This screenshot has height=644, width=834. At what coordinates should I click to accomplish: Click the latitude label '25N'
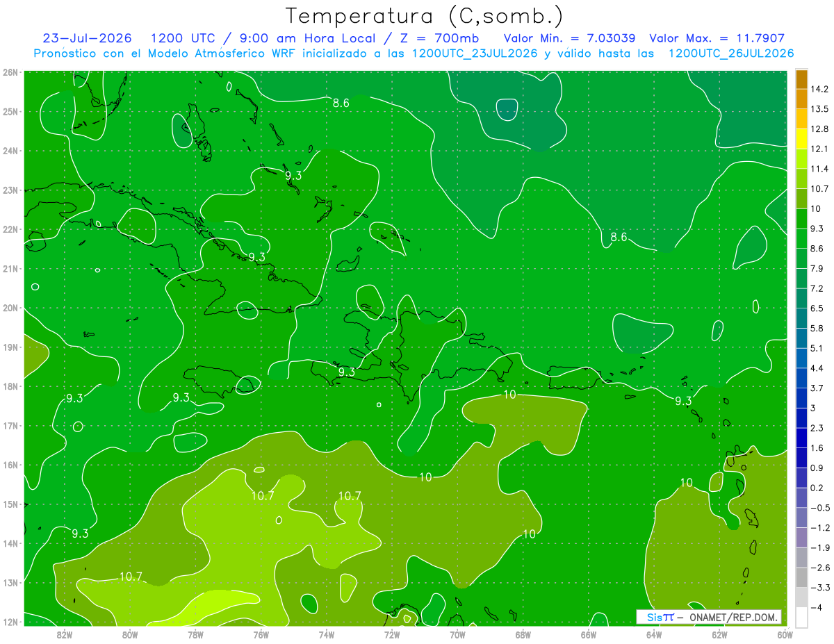pos(10,111)
